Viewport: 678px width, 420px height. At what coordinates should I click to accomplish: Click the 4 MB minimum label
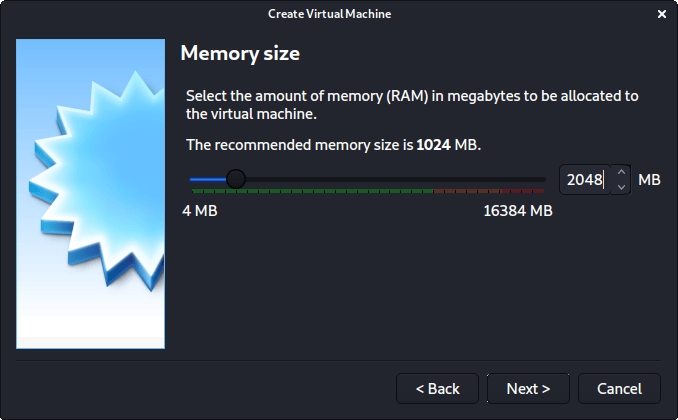pyautogui.click(x=200, y=211)
